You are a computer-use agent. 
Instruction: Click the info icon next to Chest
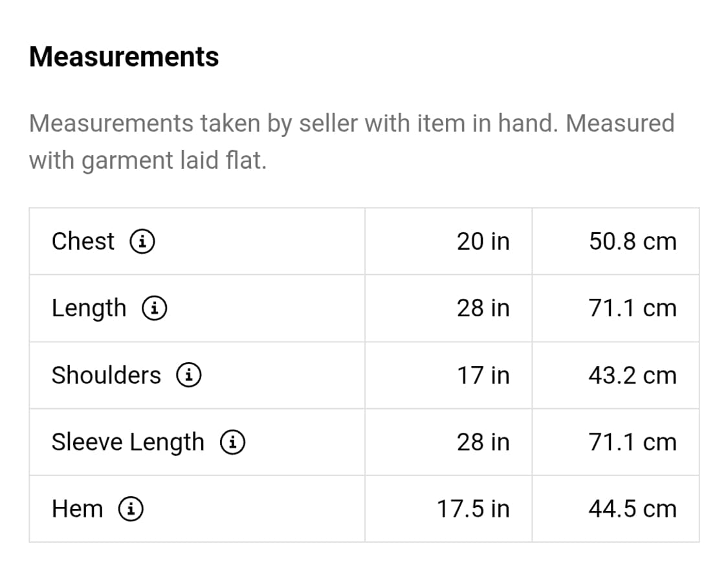pos(142,242)
